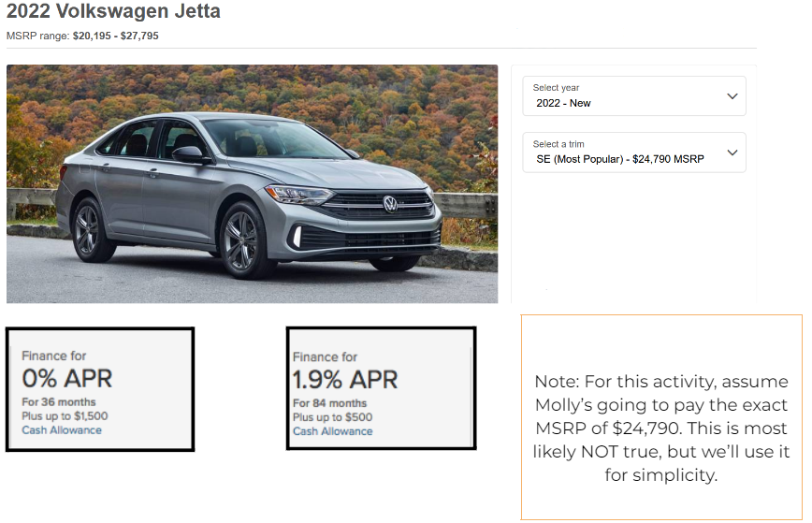Click the Jetta's headlight in the photo

299,196
